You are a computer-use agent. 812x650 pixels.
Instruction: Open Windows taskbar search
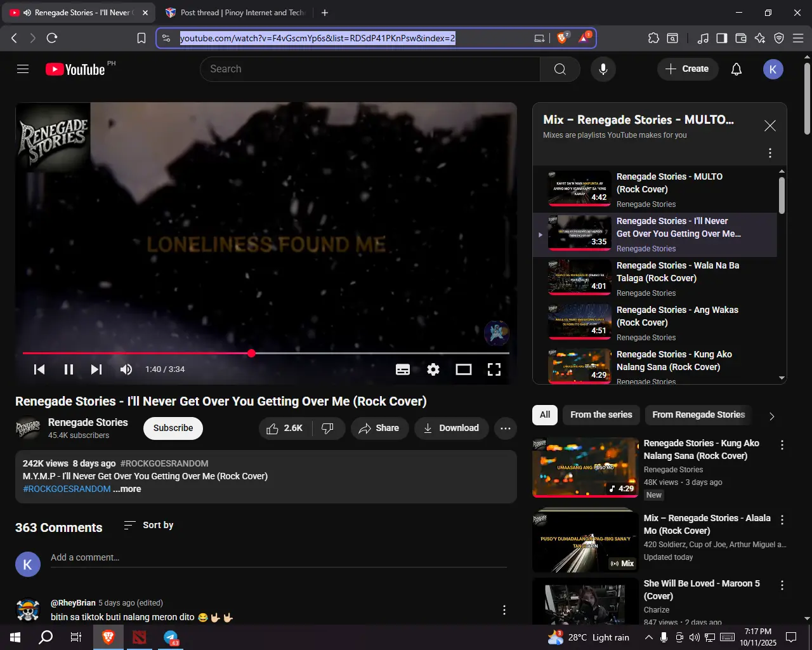pyautogui.click(x=46, y=637)
